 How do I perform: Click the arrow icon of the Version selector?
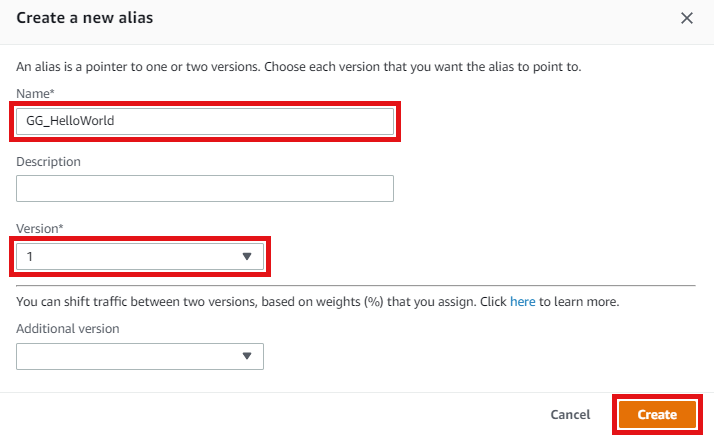247,256
